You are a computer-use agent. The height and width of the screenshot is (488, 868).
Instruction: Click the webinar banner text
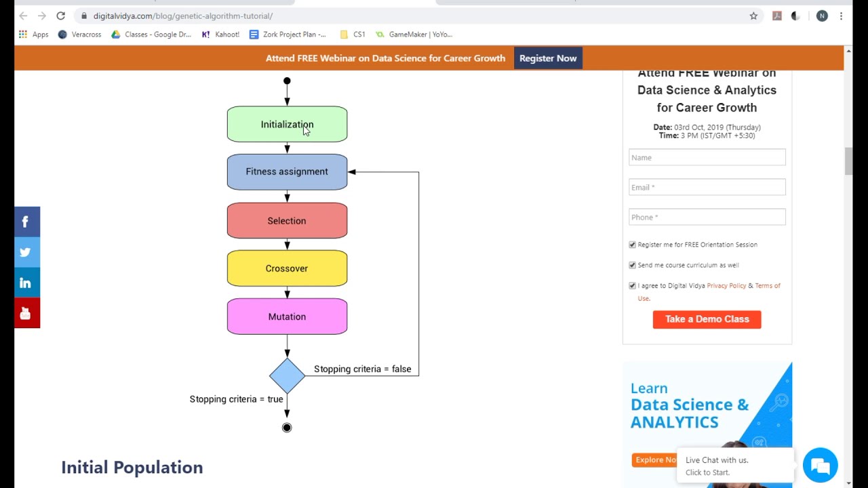tap(385, 58)
